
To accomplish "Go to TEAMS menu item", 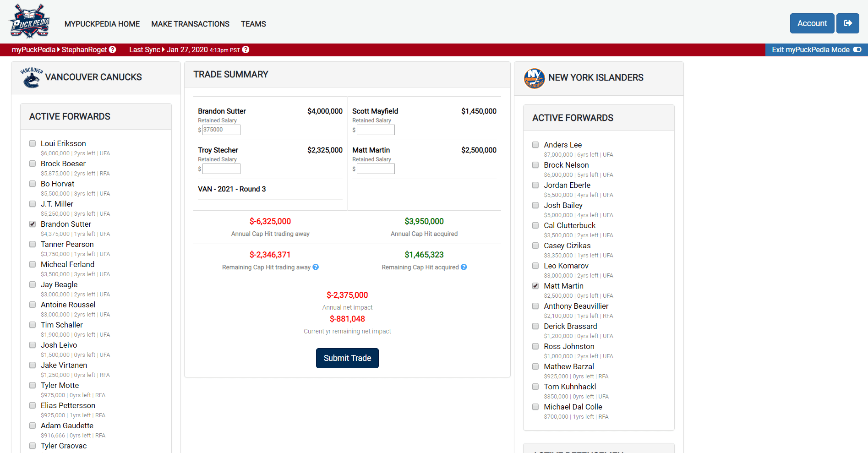I will [253, 24].
